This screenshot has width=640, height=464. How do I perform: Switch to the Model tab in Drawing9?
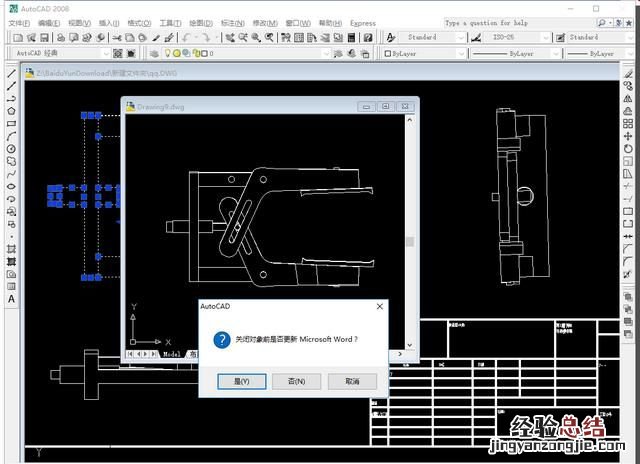tap(172, 353)
